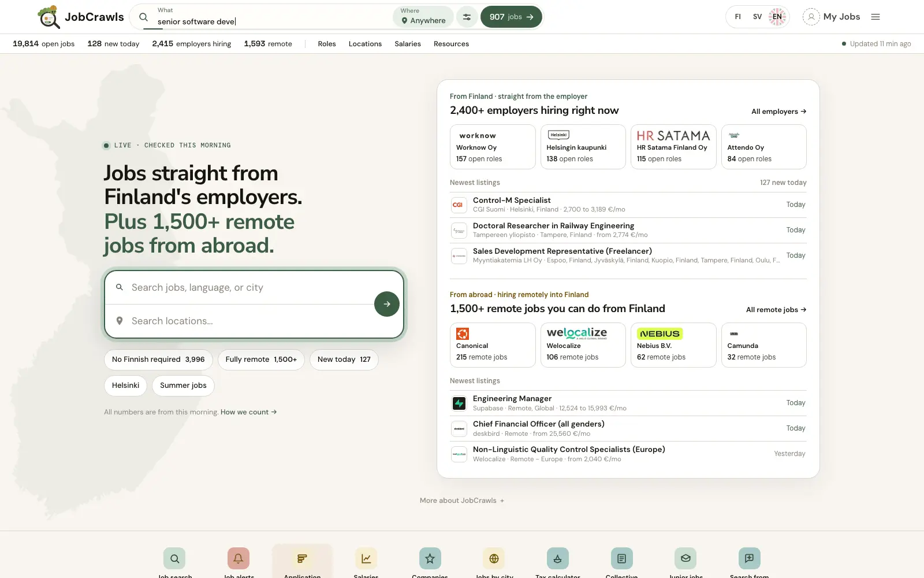Switch language to FI
The image size is (924, 578).
point(737,17)
